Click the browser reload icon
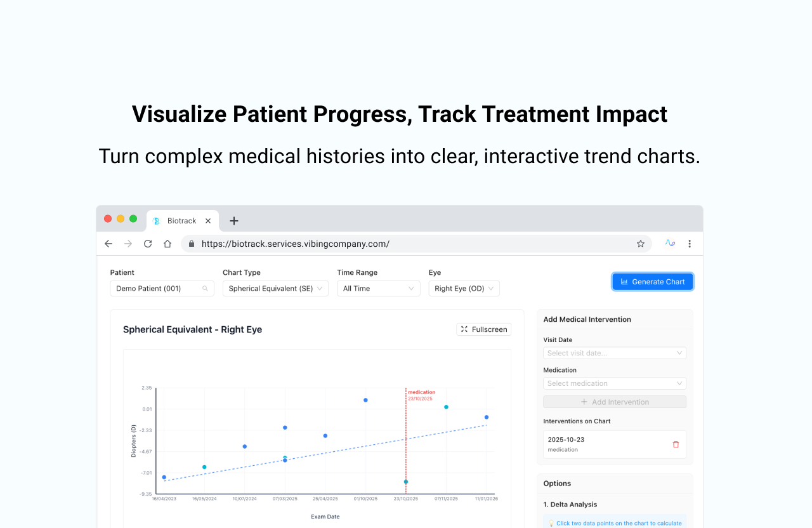Screen dimensions: 812x528 point(147,243)
